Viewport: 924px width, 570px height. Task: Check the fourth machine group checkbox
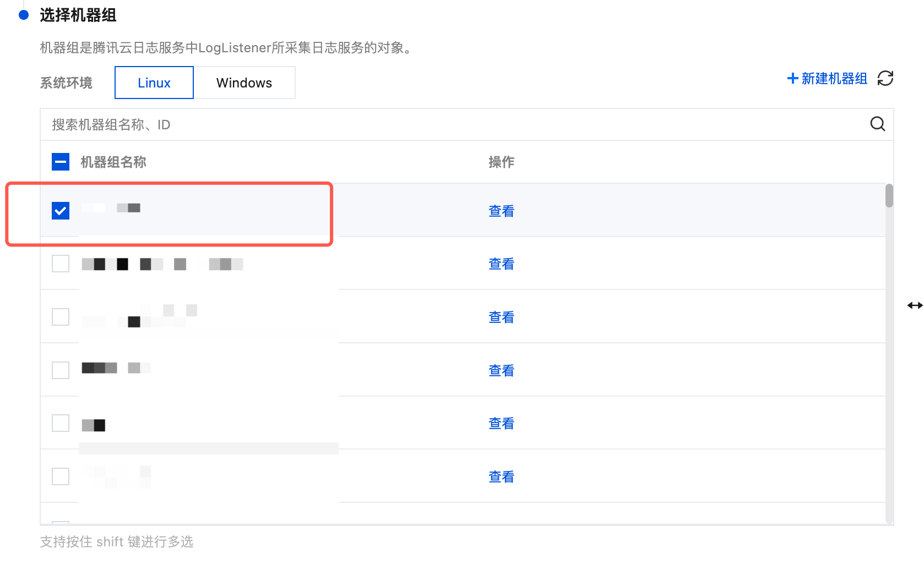[61, 370]
